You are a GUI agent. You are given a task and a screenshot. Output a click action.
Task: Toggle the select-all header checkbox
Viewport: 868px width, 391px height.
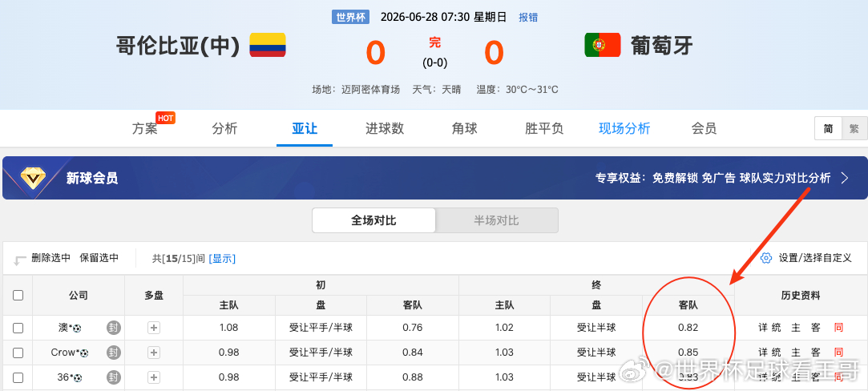[18, 296]
